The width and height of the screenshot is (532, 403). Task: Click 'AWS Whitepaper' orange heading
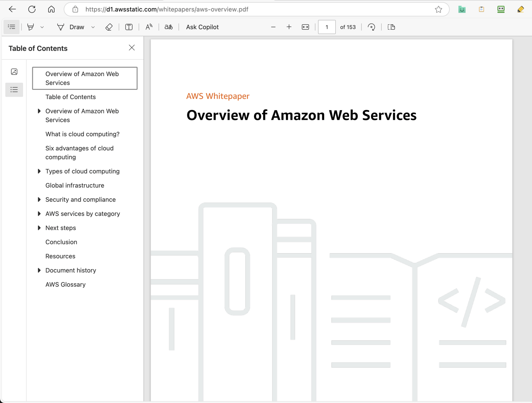point(218,96)
